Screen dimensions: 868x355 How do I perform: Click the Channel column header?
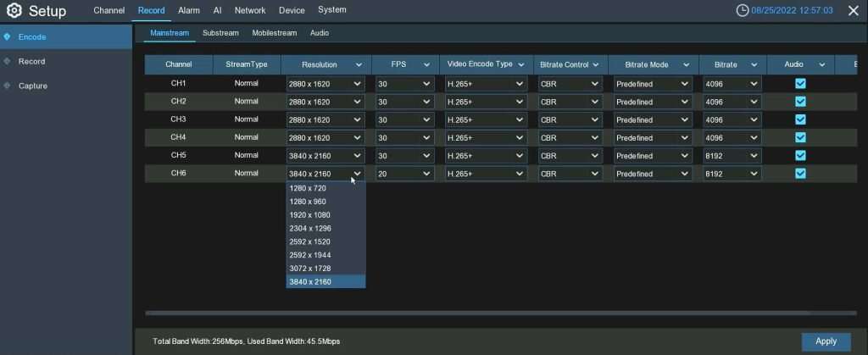tap(179, 64)
